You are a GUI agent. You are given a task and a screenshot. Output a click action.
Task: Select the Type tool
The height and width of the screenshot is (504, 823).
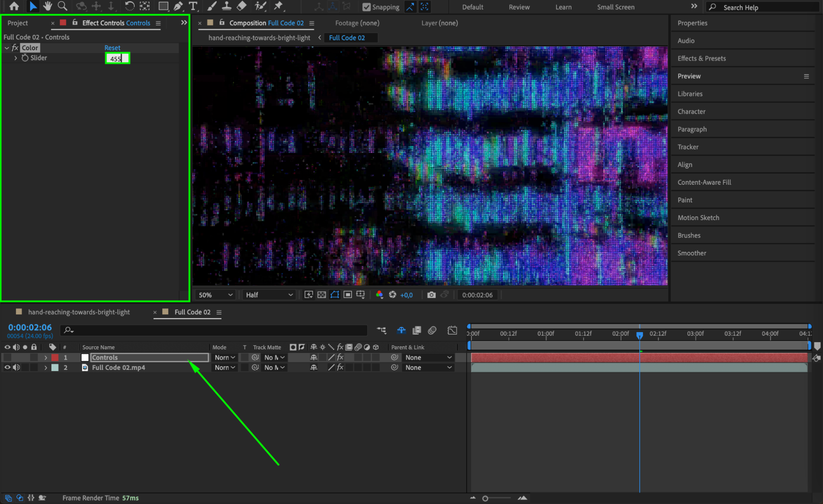pyautogui.click(x=193, y=6)
